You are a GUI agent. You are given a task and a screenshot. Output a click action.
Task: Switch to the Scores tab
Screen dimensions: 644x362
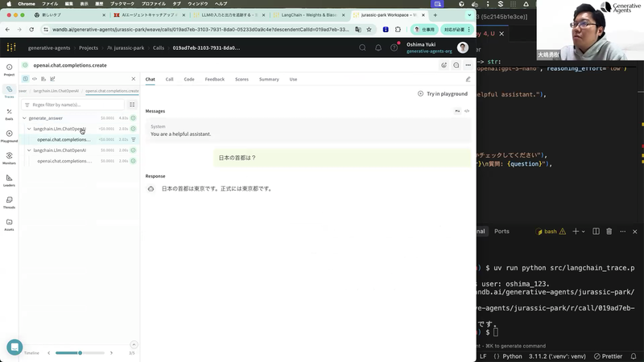(x=242, y=79)
